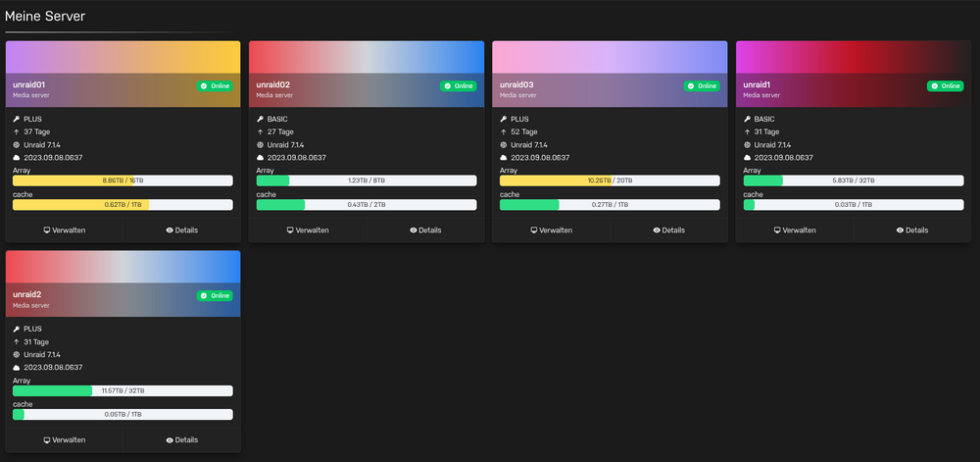
Task: Click the key license icon on unraid2
Action: [x=17, y=329]
